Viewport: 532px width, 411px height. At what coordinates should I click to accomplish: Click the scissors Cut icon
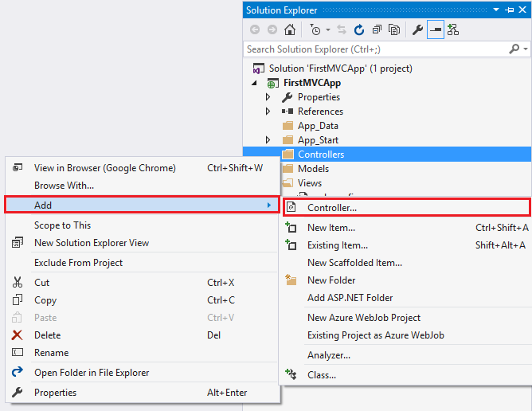tap(18, 283)
